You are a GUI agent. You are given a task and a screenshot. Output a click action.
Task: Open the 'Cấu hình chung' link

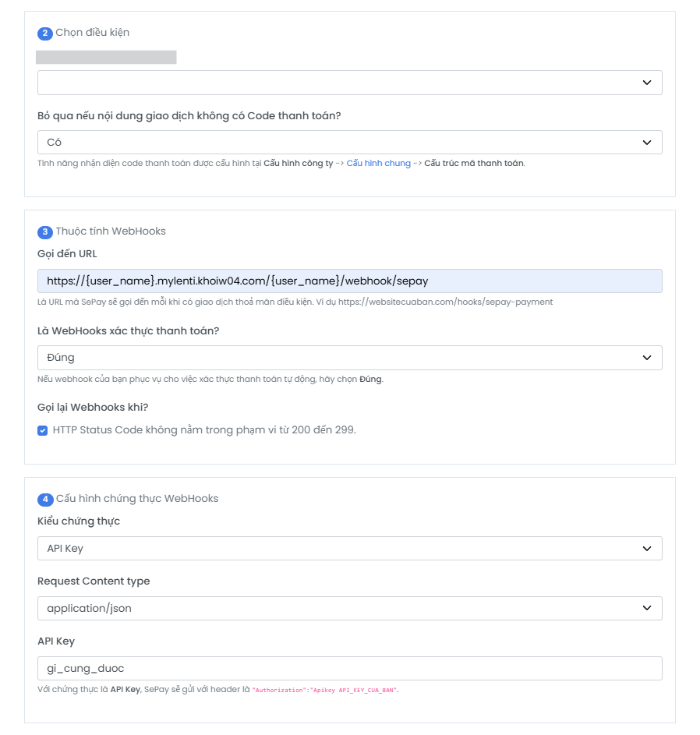click(378, 164)
